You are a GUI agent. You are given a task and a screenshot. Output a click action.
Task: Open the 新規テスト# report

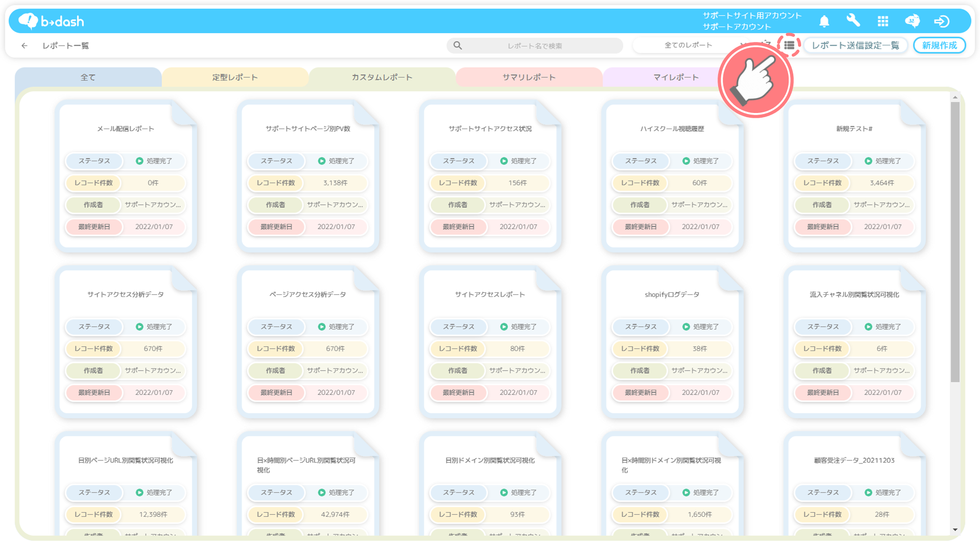point(855,176)
